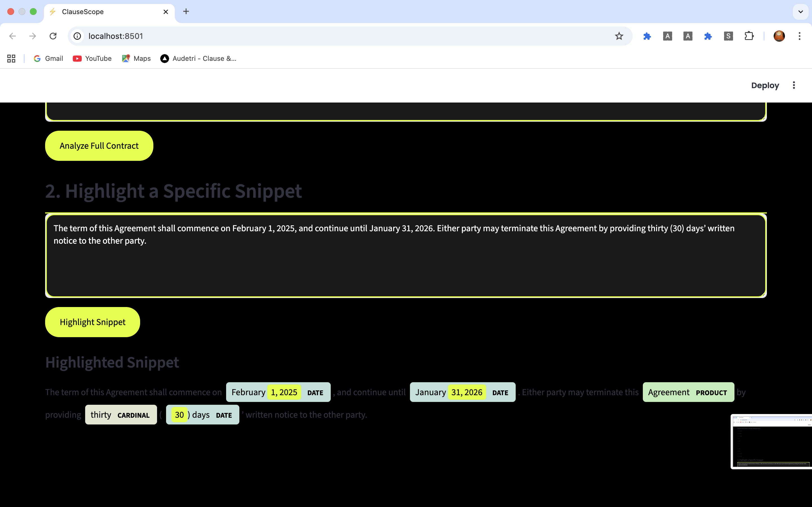Image resolution: width=812 pixels, height=507 pixels.
Task: Open the Streamlit three-dot menu beside Deploy
Action: coord(794,85)
